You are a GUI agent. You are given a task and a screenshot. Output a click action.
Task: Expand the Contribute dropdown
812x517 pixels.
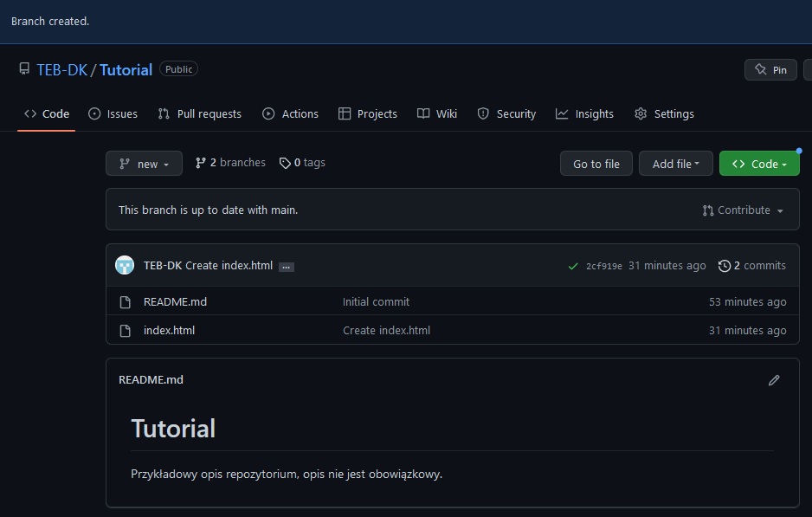(x=743, y=210)
